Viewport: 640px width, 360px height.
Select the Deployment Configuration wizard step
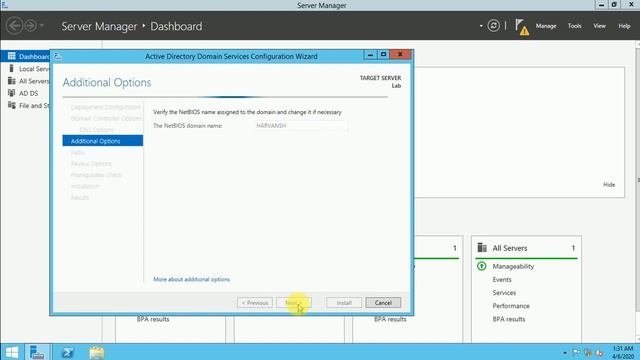[105, 107]
